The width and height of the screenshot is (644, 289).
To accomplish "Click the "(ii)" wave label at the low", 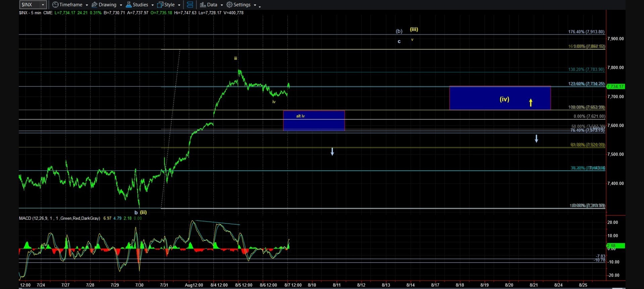I will (143, 212).
